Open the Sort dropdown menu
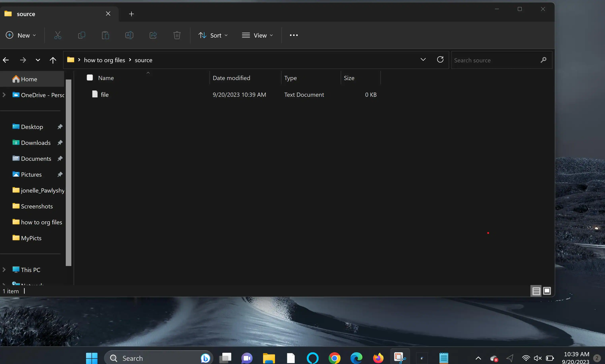Viewport: 605px width, 364px height. point(213,35)
